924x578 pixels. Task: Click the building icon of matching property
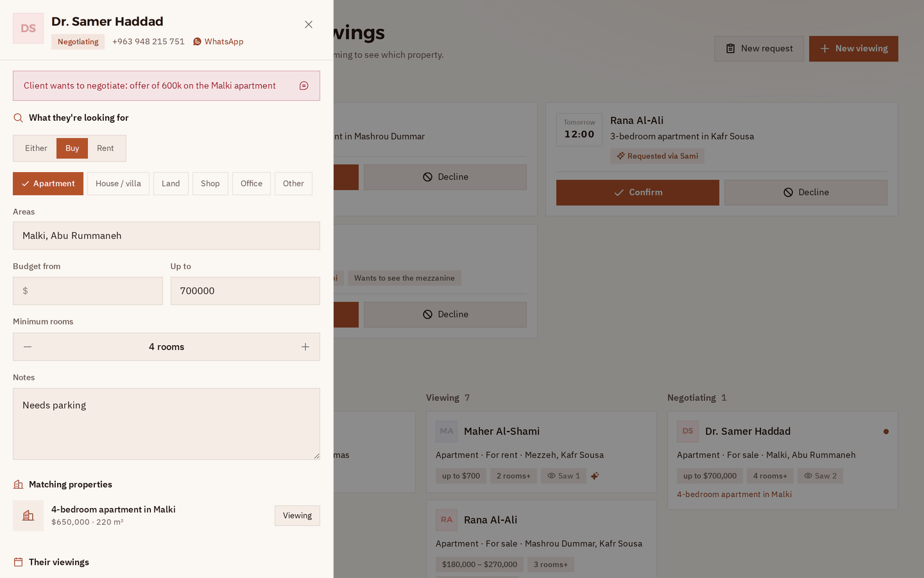tap(28, 516)
